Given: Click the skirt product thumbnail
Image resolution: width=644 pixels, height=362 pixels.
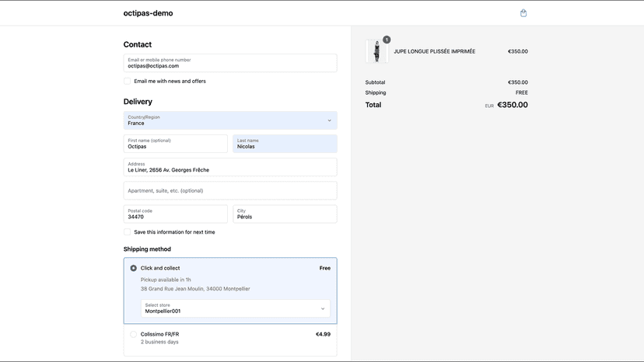Looking at the screenshot, I should tap(376, 51).
